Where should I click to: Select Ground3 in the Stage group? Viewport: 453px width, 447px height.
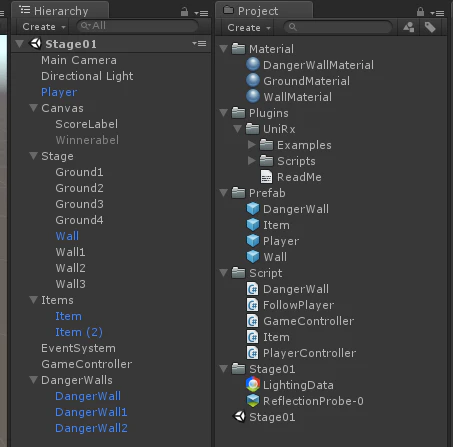(79, 204)
